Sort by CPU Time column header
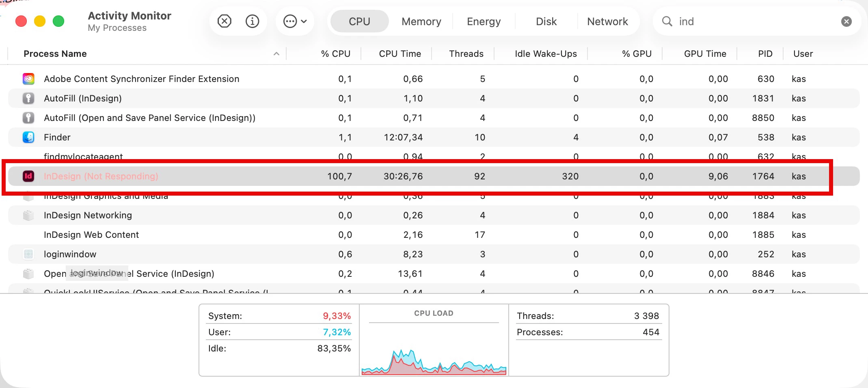 (400, 54)
